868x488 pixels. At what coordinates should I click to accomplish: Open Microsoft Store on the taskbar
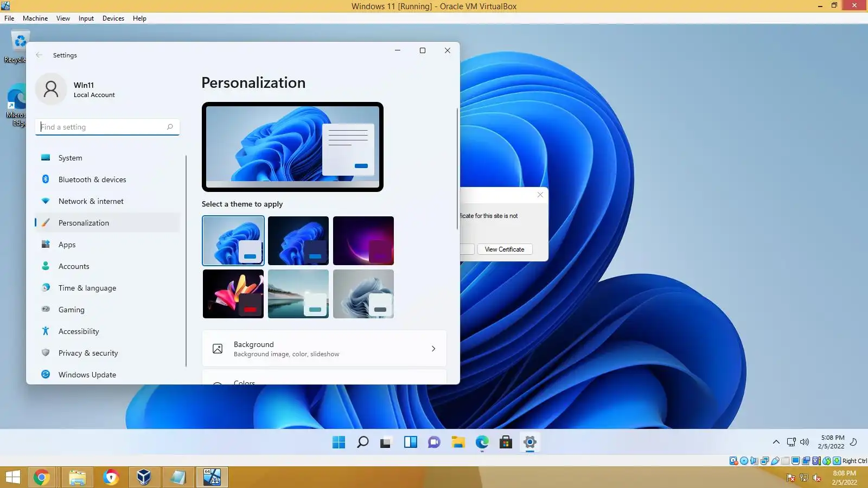506,442
